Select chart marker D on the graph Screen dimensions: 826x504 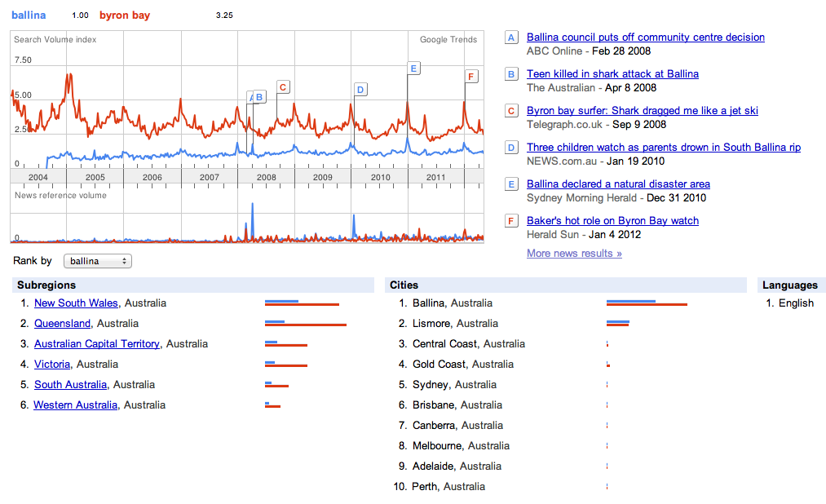360,90
